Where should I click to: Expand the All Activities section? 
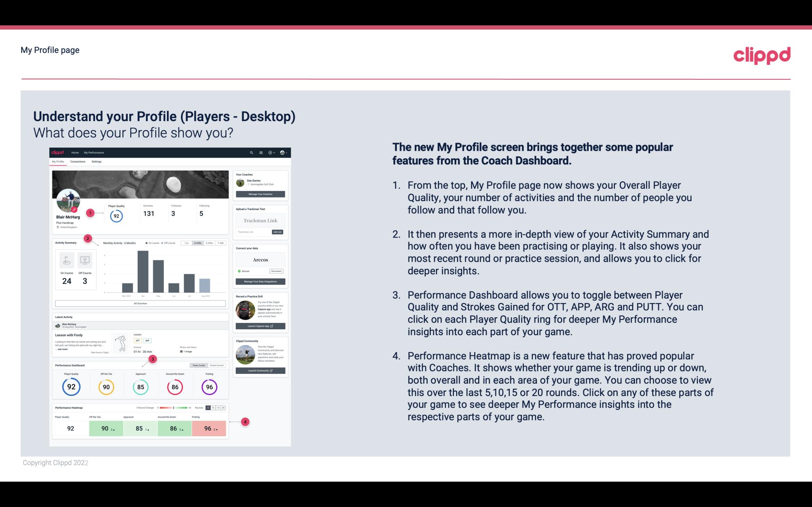point(140,303)
